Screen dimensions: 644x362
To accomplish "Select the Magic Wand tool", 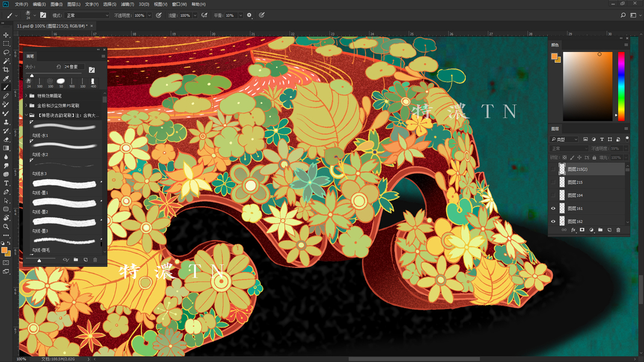I will (6, 61).
